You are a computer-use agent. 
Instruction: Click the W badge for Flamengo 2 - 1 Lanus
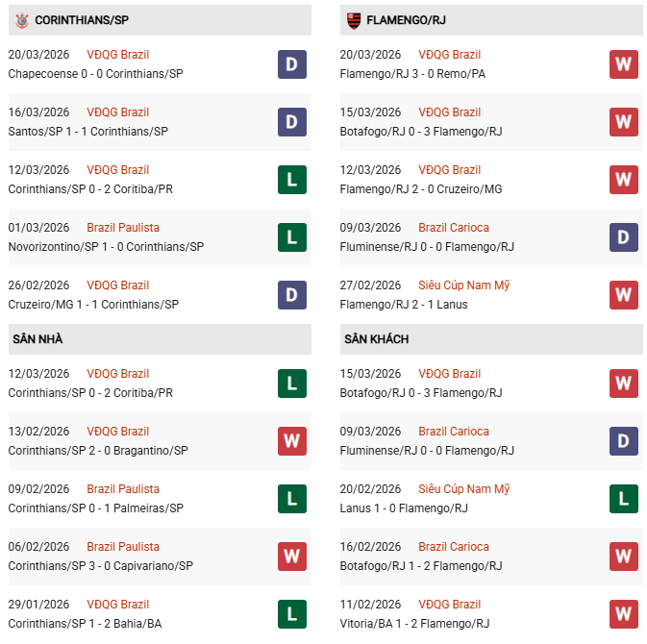click(624, 295)
